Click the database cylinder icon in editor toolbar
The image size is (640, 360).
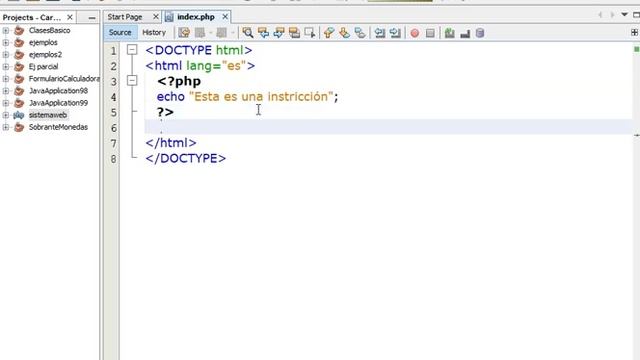(480, 33)
